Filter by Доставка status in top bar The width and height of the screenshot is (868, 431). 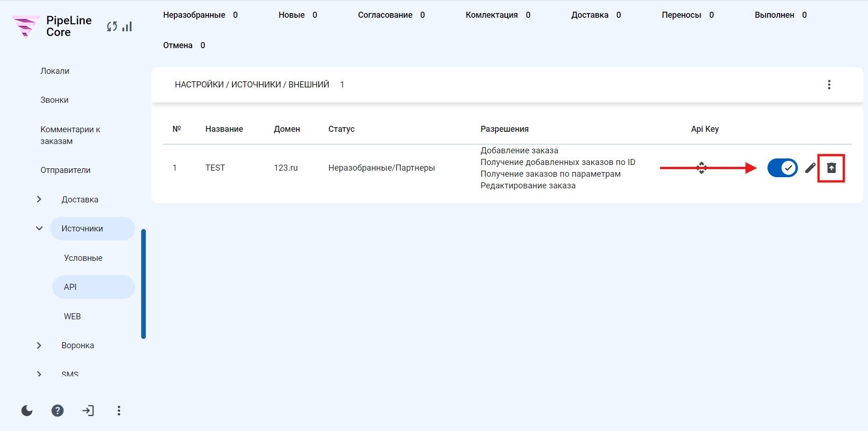tap(596, 15)
